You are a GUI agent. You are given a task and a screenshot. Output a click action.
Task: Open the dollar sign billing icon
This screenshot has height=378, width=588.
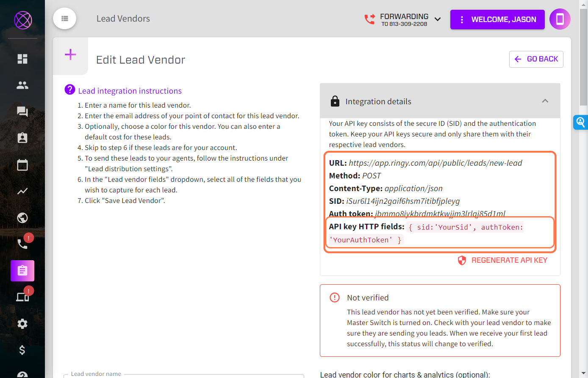[x=22, y=350]
